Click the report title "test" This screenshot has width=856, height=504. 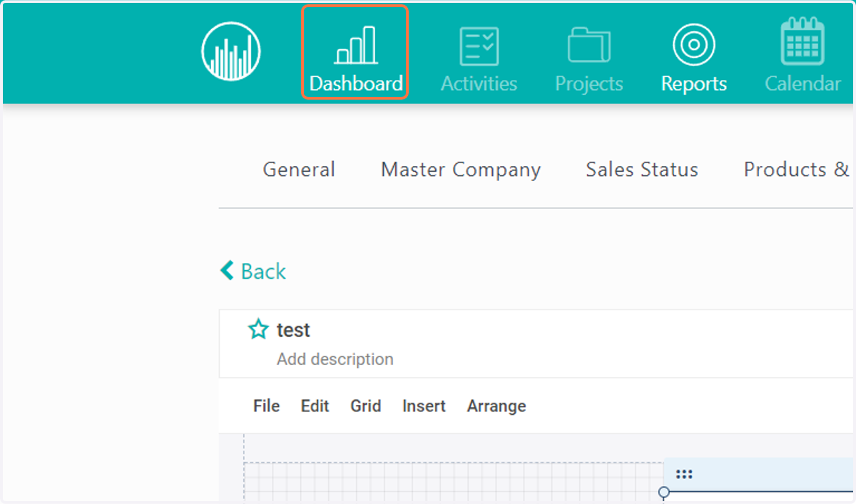point(293,330)
